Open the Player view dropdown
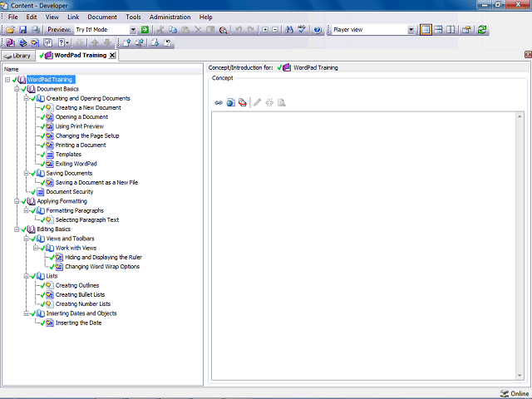Screen dimensions: 532x399 pos(411,30)
